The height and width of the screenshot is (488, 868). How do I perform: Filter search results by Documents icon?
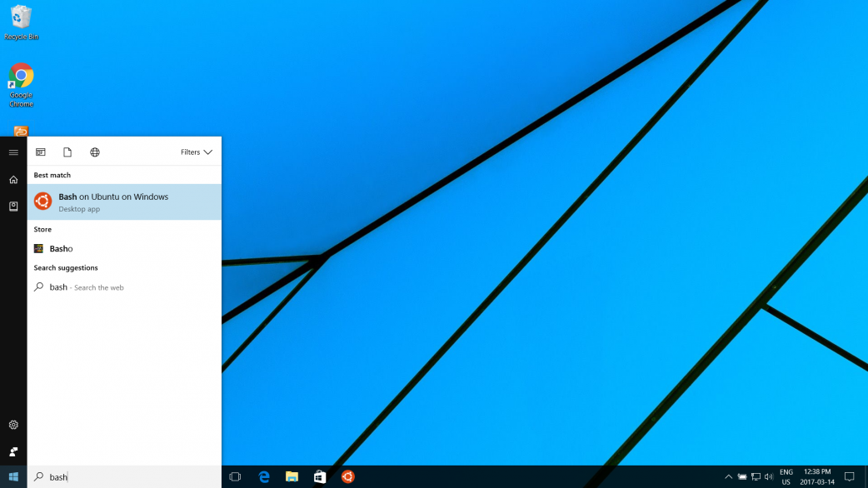click(x=67, y=152)
